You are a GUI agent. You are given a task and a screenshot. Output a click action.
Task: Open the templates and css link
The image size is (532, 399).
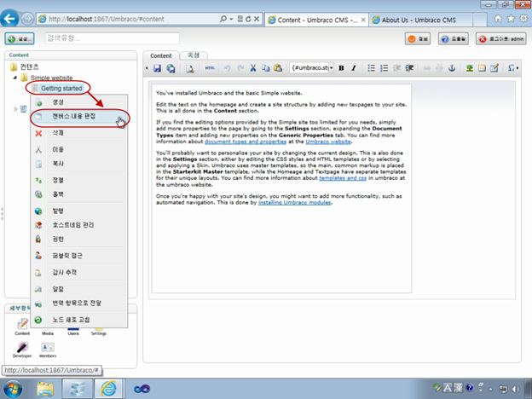tap(343, 178)
